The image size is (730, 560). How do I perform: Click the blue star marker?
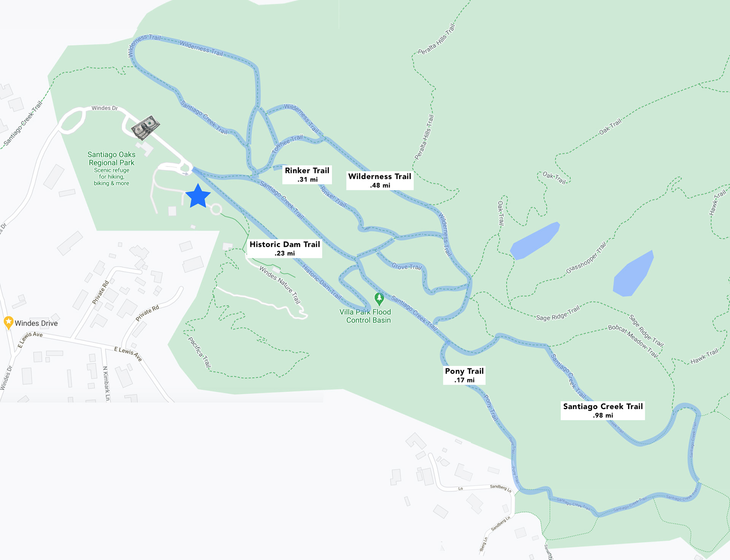click(x=198, y=196)
